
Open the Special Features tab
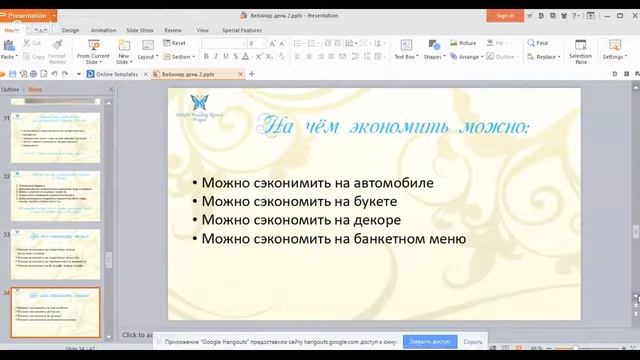click(242, 30)
